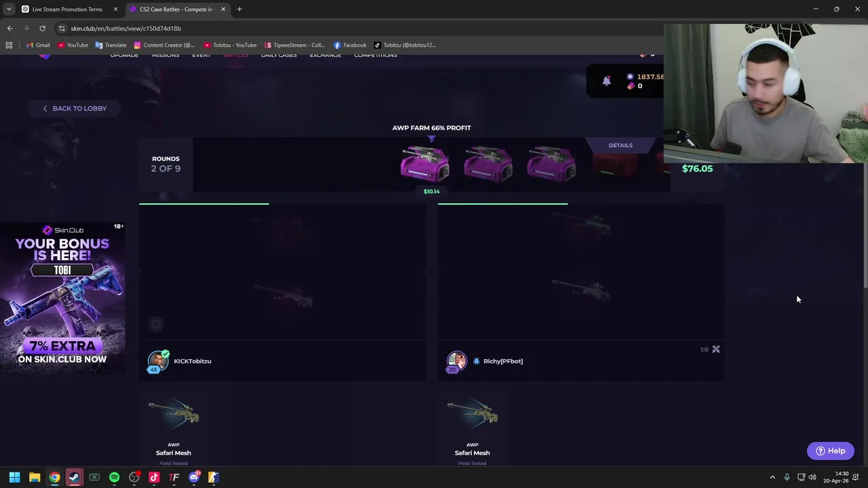Open the Tobitzu - YouTube bookmark

[231, 45]
